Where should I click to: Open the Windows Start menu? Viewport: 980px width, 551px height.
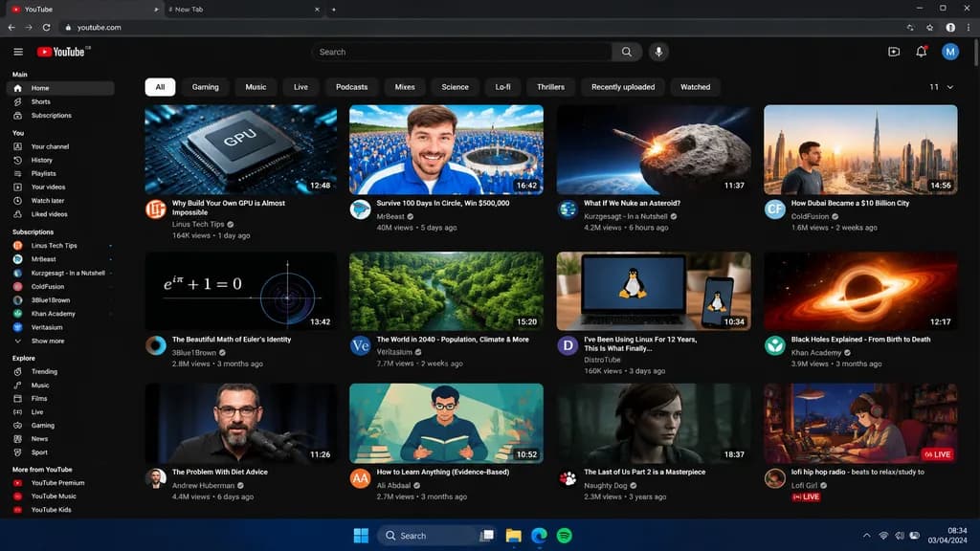click(361, 536)
